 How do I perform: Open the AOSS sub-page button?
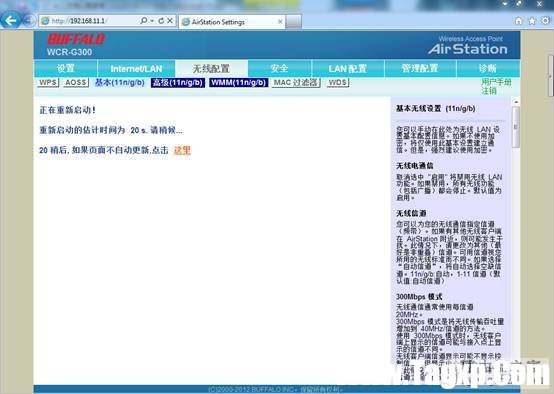tap(76, 83)
